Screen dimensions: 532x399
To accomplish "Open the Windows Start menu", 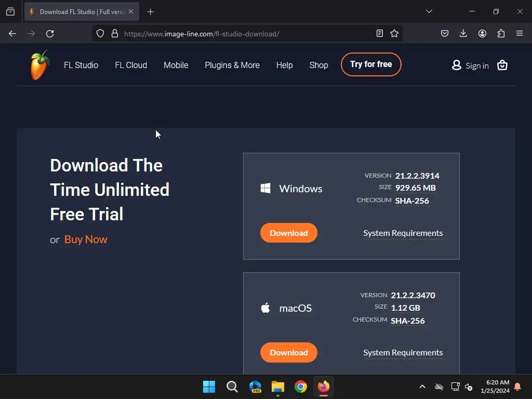I will (x=209, y=387).
